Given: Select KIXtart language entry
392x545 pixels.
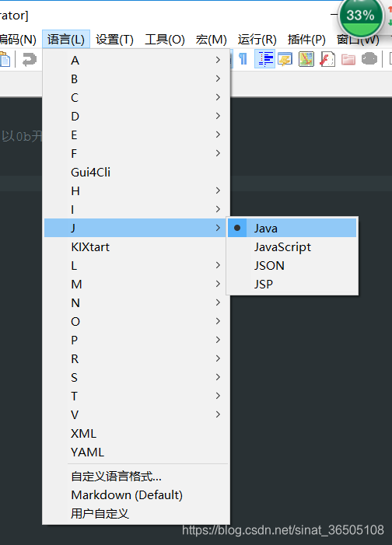Looking at the screenshot, I should [136, 246].
